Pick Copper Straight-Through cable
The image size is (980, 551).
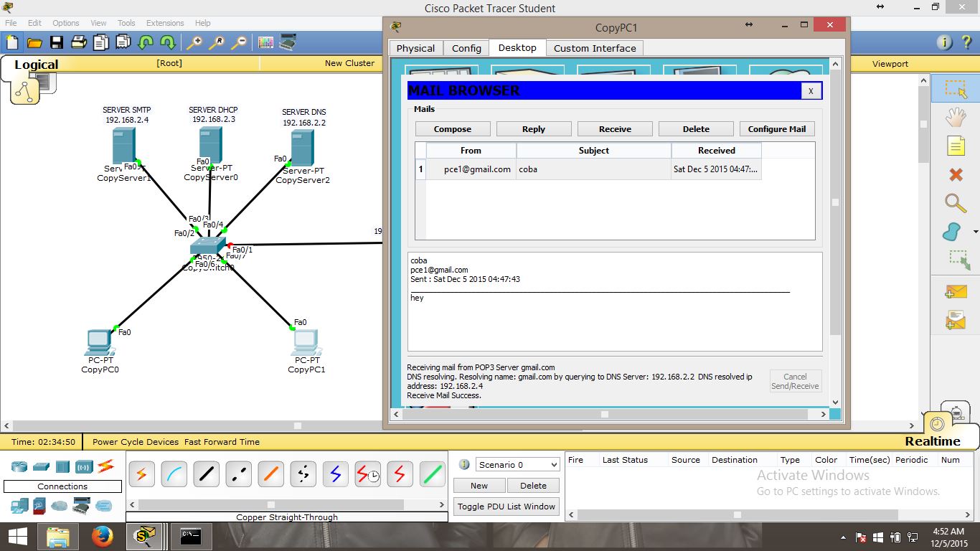(206, 474)
